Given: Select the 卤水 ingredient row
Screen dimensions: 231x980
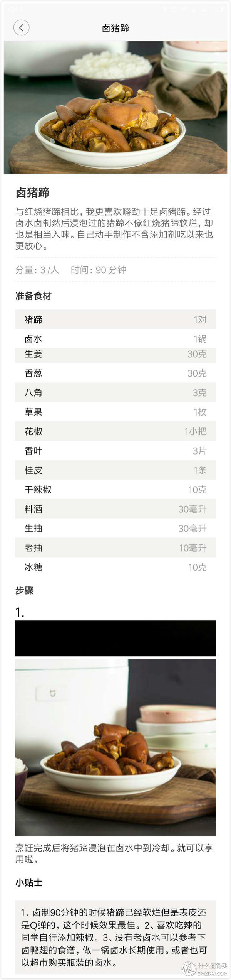Looking at the screenshot, I should coord(115,339).
